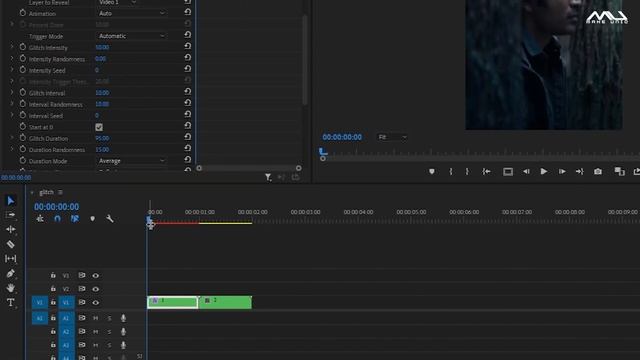
Task: Hide track V1 output eye
Action: (96, 302)
